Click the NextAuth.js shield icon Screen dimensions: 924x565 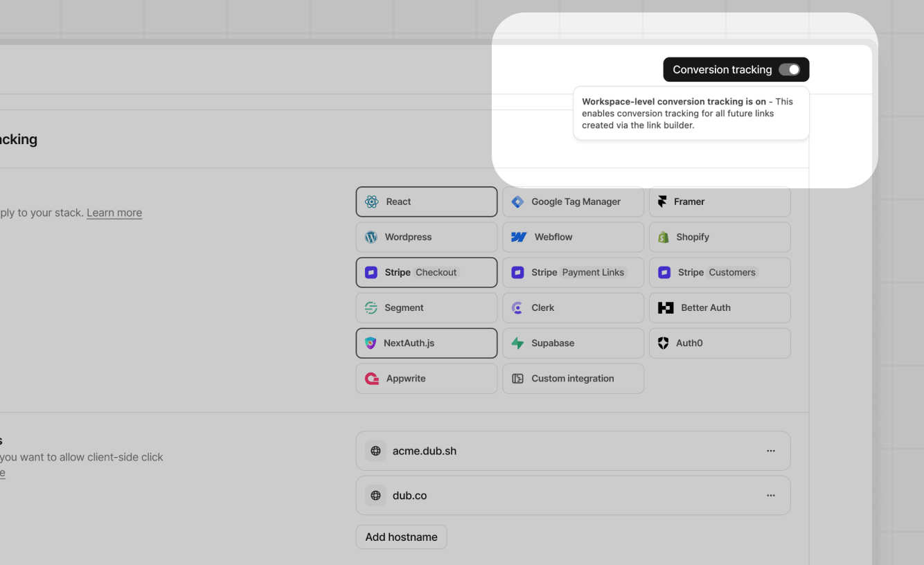(x=371, y=343)
